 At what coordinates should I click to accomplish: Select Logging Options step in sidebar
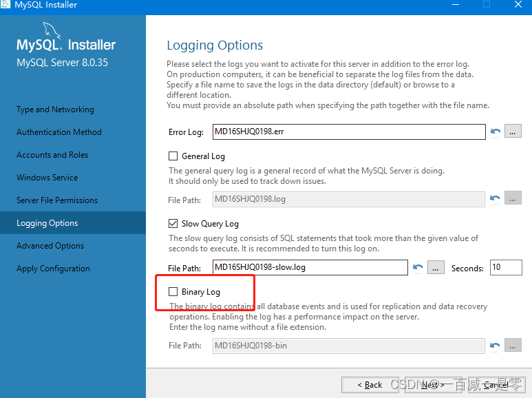click(x=73, y=223)
